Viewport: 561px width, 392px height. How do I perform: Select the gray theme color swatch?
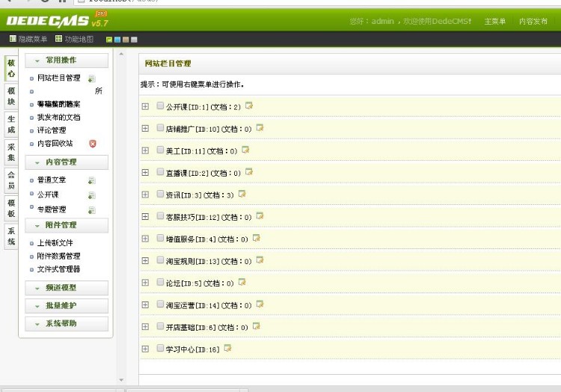click(134, 40)
